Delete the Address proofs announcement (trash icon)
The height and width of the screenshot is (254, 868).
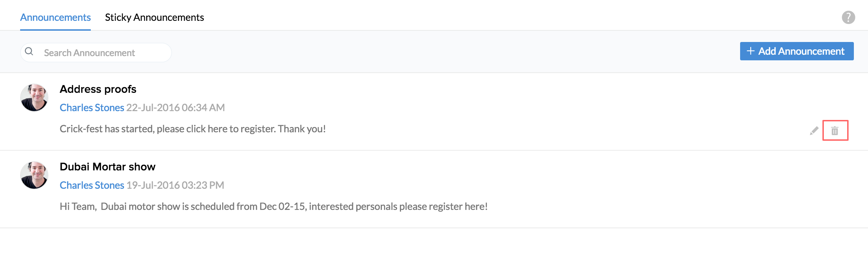(x=835, y=131)
